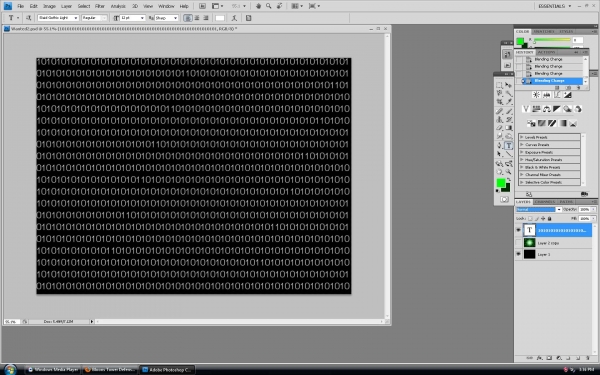Hide the Layer 1 layer
Viewport: 600px width, 375px height.
click(x=518, y=254)
